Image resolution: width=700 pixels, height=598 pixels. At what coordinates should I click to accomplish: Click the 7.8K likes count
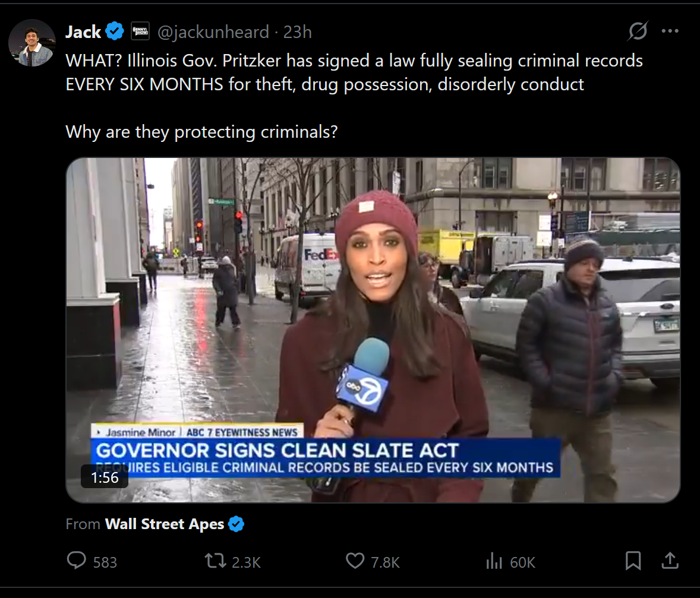[385, 562]
